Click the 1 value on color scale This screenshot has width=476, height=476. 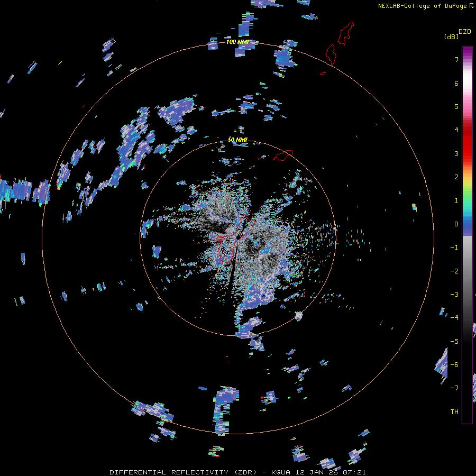tap(456, 200)
